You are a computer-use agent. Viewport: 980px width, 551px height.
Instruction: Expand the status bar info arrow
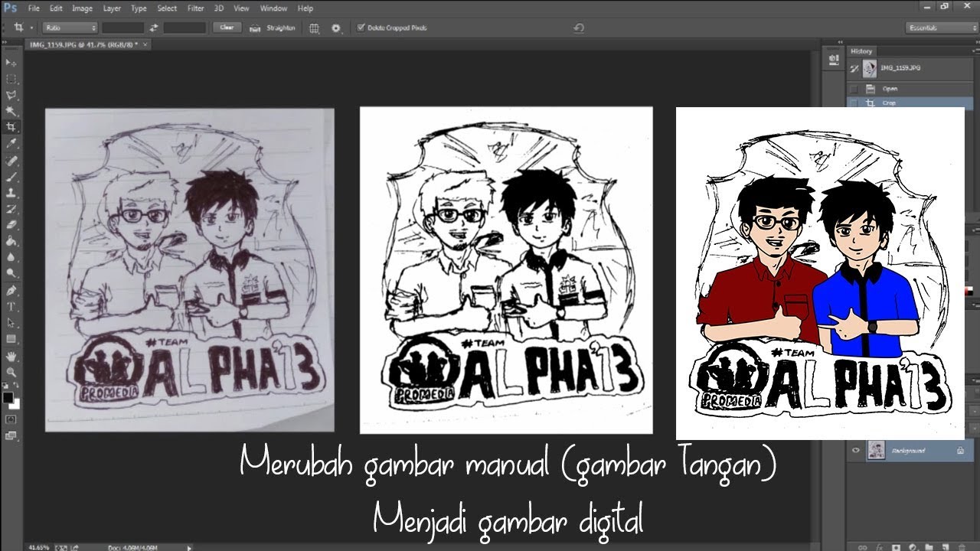tap(189, 547)
